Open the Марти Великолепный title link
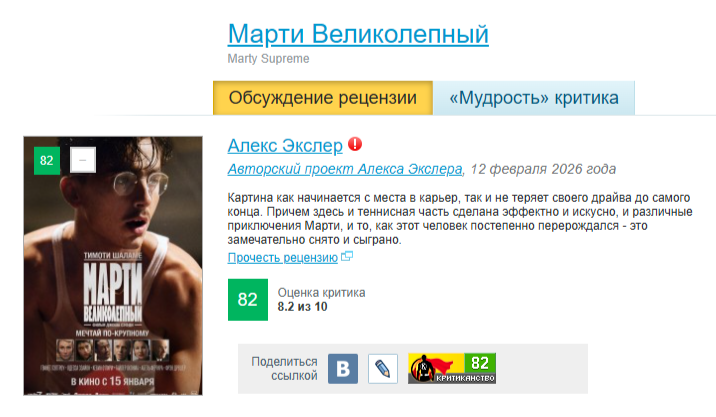Screen dimensions: 716x417 (358, 34)
